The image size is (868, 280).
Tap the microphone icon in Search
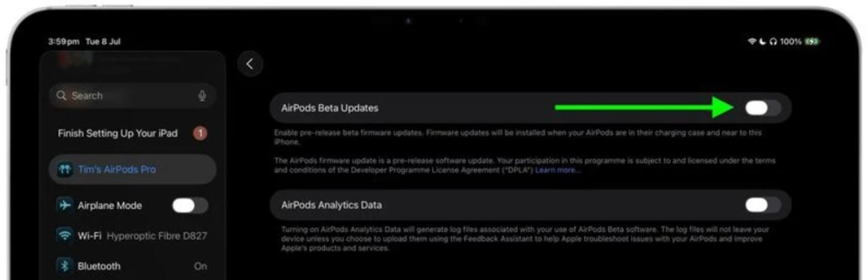tap(202, 96)
